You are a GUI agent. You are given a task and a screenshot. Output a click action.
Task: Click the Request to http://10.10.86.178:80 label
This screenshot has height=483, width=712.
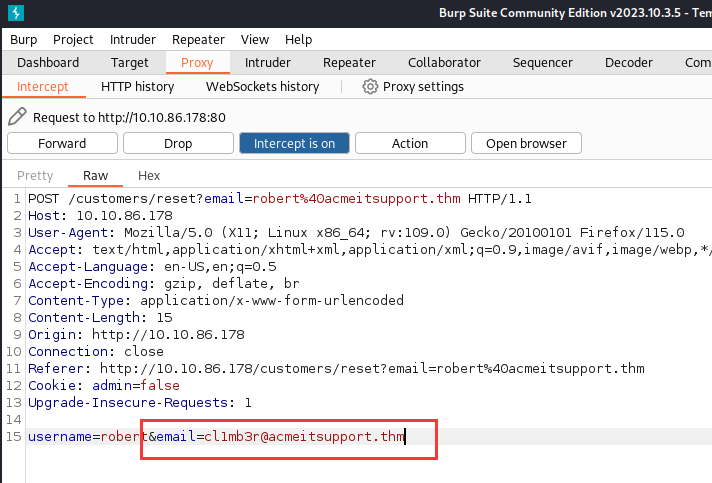[x=129, y=118]
